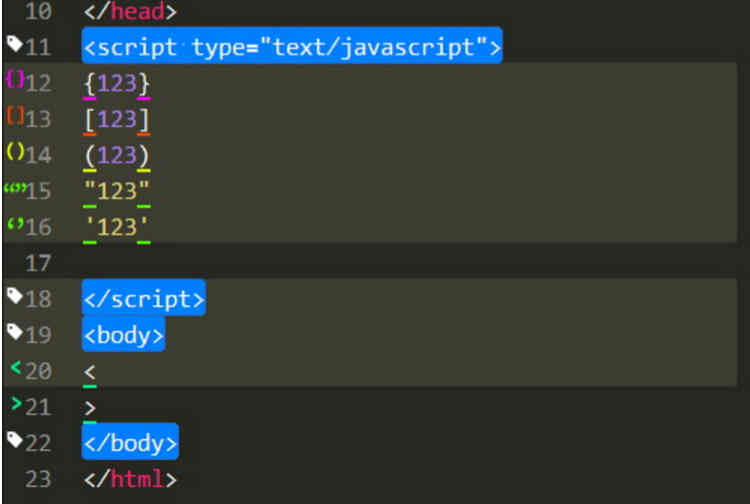Image resolution: width=750 pixels, height=504 pixels.
Task: Click the parentheses gutter icon on line 14
Action: [x=15, y=151]
